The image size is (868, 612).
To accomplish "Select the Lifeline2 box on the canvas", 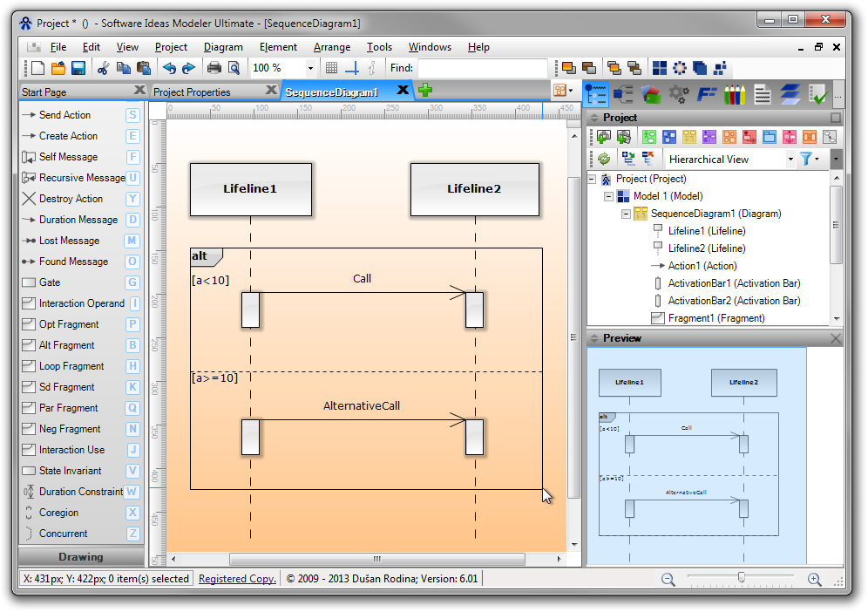I will coord(474,189).
